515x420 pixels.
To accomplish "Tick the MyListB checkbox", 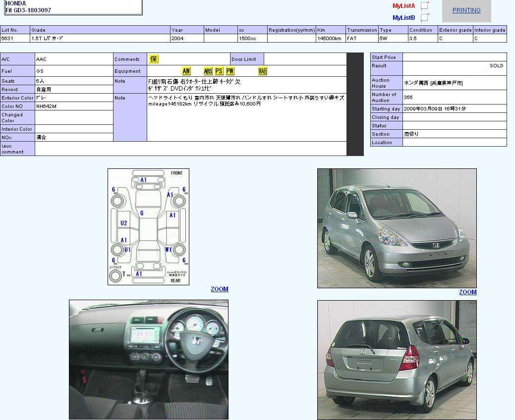I will [x=424, y=17].
